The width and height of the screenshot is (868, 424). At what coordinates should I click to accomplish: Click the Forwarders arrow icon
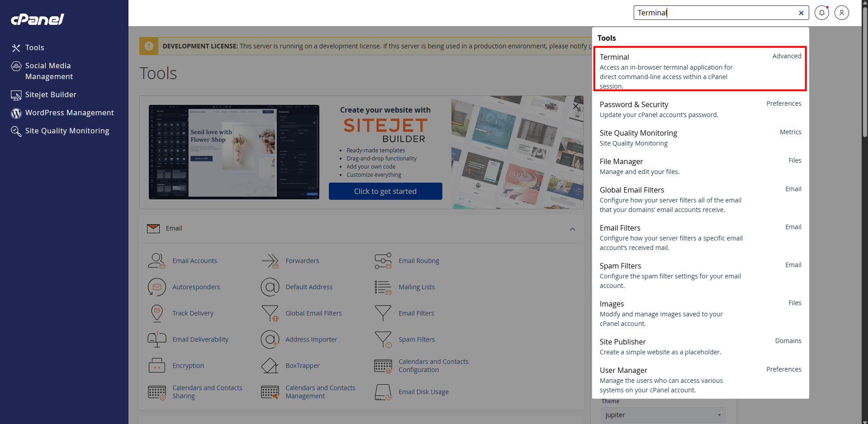coord(270,261)
